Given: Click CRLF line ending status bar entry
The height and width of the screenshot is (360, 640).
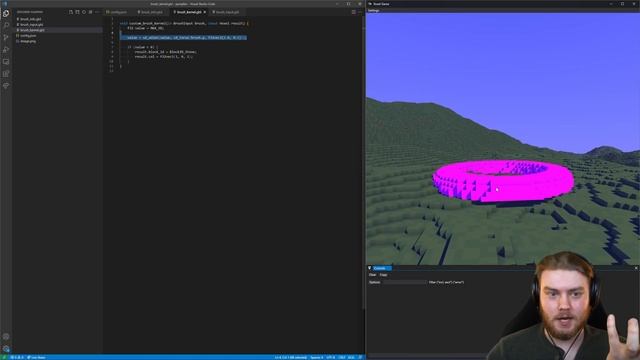Looking at the screenshot, I should (342, 357).
